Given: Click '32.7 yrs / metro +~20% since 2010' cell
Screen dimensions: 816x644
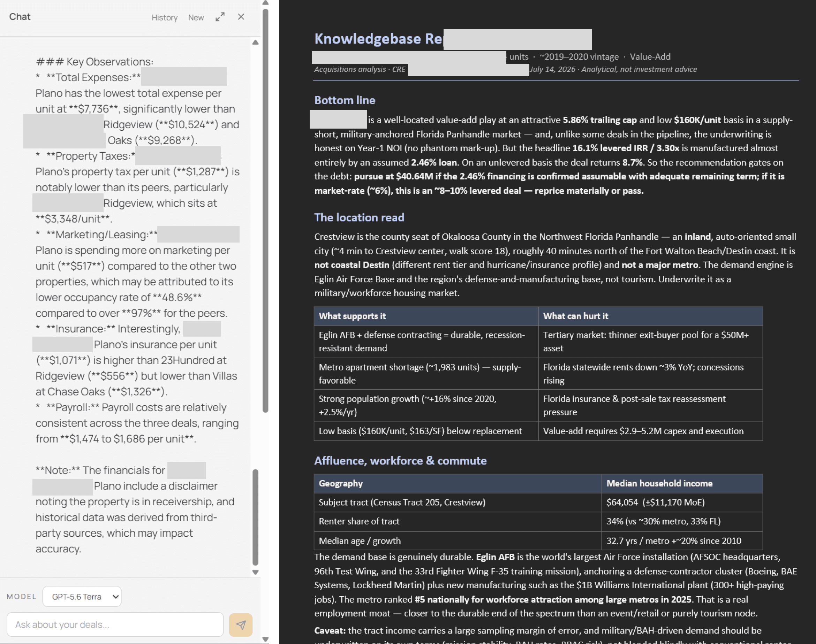Looking at the screenshot, I should pos(682,541).
